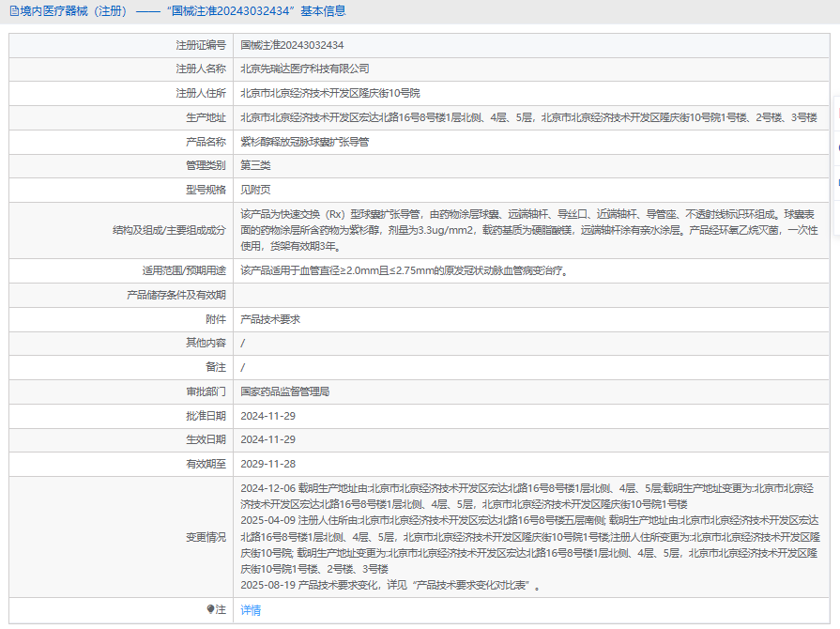840x629 pixels.
Task: Click the 附件 label
Action: 216,320
